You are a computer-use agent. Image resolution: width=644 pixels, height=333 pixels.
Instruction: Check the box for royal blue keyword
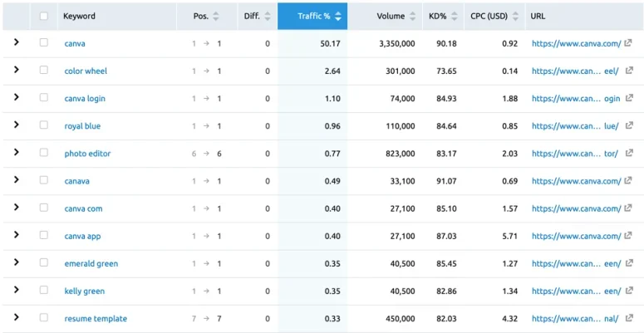tap(43, 125)
